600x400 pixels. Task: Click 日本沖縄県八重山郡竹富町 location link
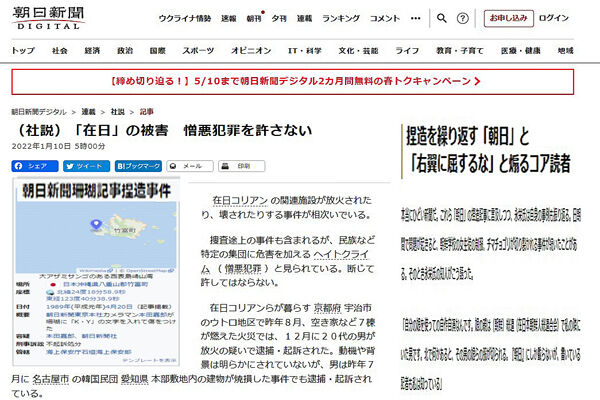[x=105, y=284]
